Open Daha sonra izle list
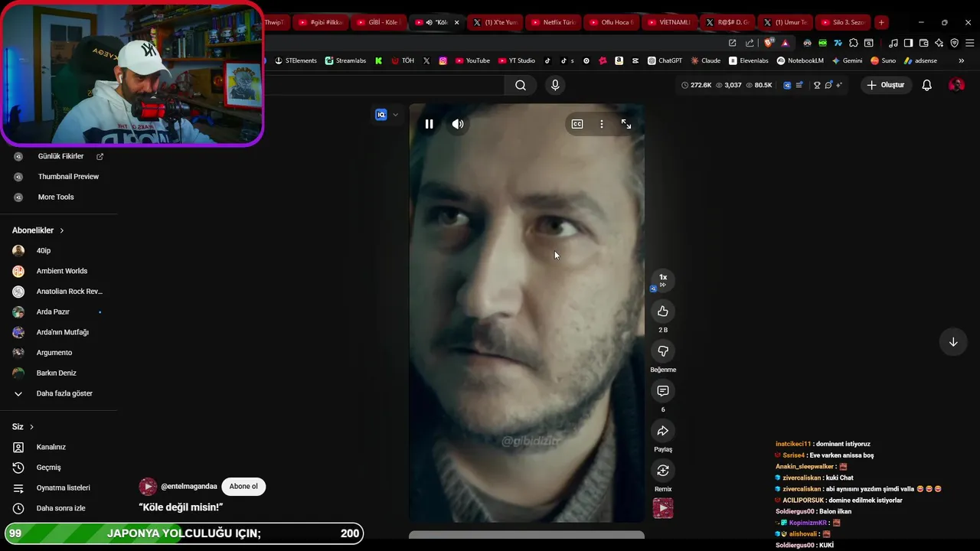980x551 pixels. point(60,508)
